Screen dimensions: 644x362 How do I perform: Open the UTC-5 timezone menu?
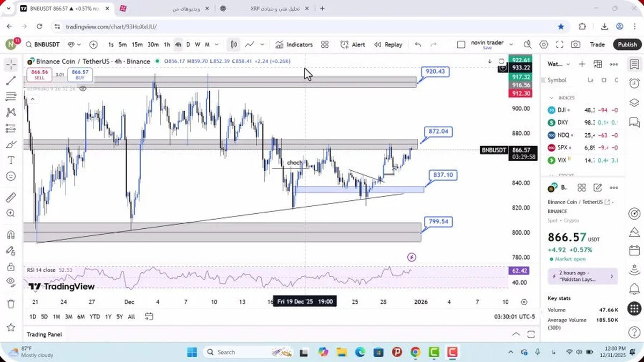pyautogui.click(x=515, y=317)
